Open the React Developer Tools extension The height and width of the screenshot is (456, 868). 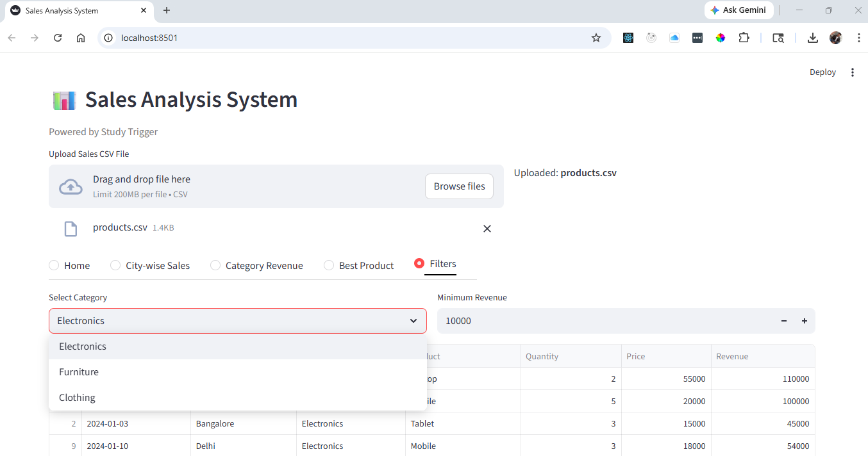tap(628, 38)
